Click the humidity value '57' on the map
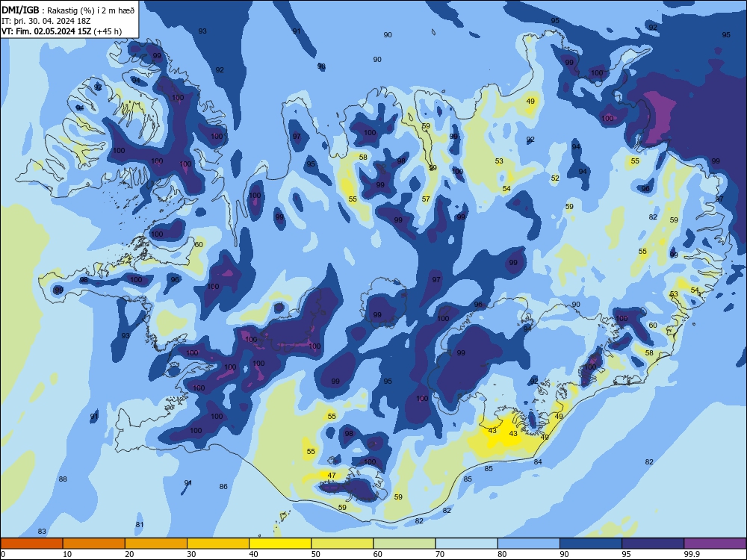Viewport: 747px width, 560px height. (x=426, y=199)
